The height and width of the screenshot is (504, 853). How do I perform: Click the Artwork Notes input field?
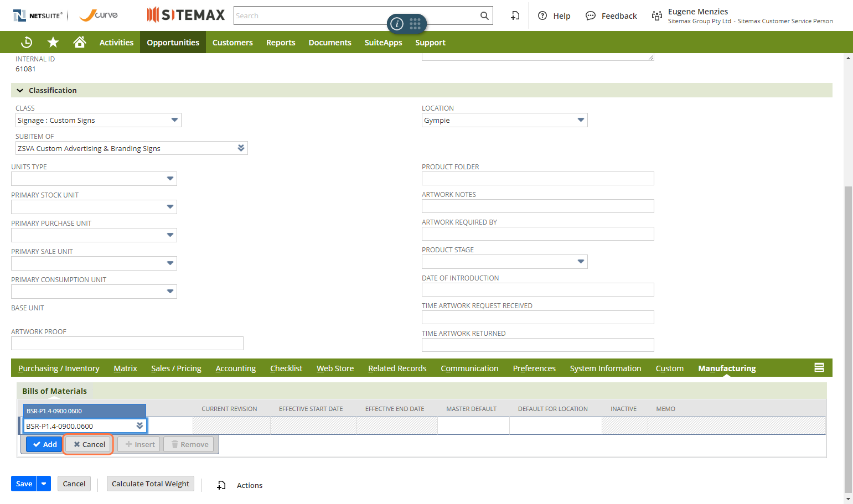(538, 206)
